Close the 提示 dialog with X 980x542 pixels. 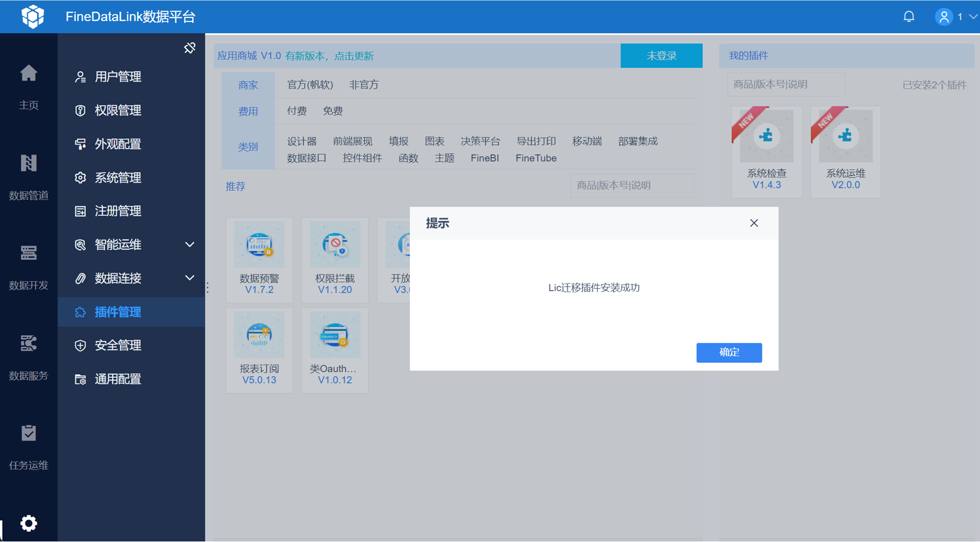tap(754, 223)
